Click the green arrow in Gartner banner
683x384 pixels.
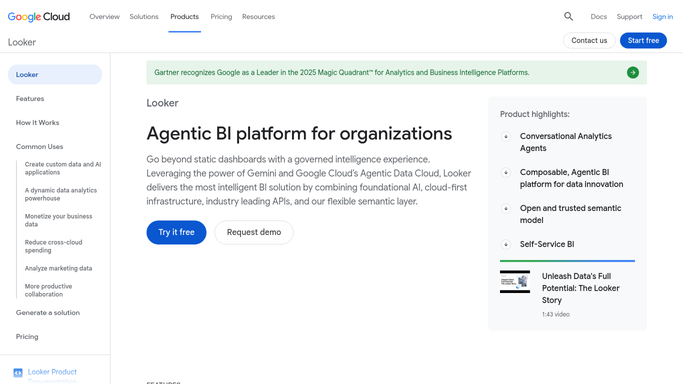pos(633,72)
